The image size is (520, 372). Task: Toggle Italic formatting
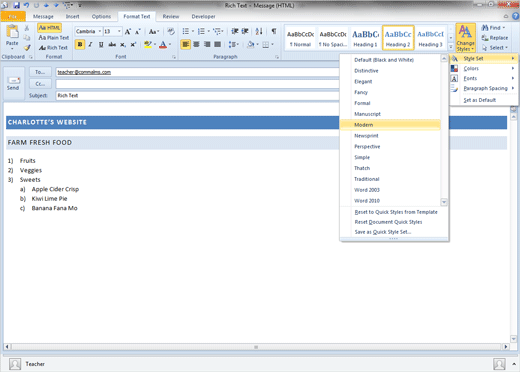pos(90,44)
